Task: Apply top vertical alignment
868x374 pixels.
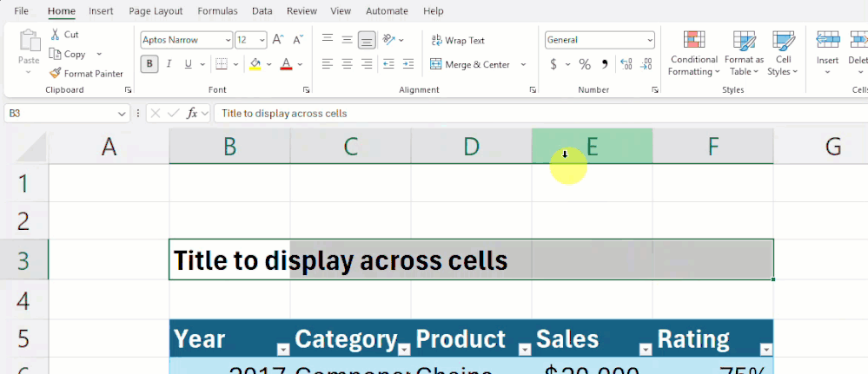Action: point(328,40)
